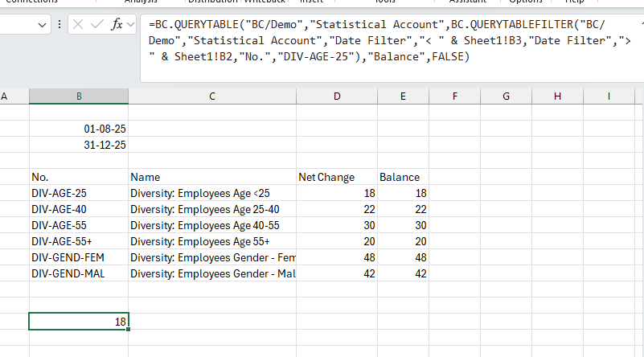Click Diversity: Employees Age 25-40 cell

pyautogui.click(x=212, y=209)
